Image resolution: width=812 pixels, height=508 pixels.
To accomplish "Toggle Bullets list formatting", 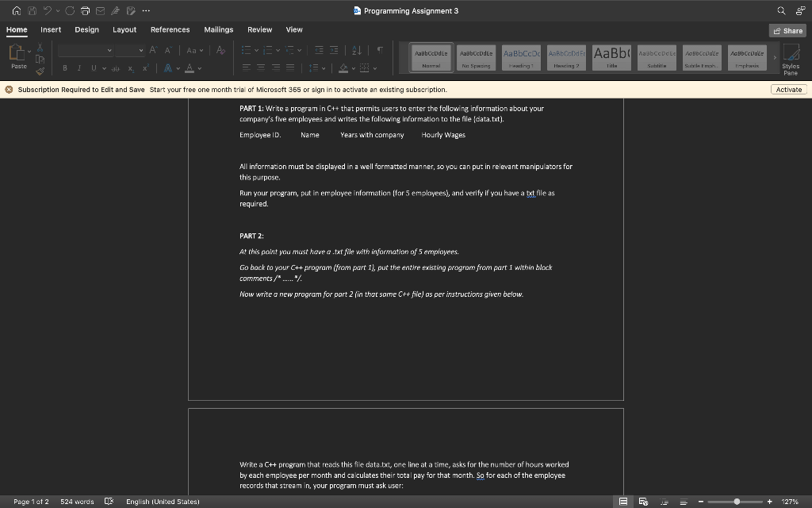I will 248,49.
